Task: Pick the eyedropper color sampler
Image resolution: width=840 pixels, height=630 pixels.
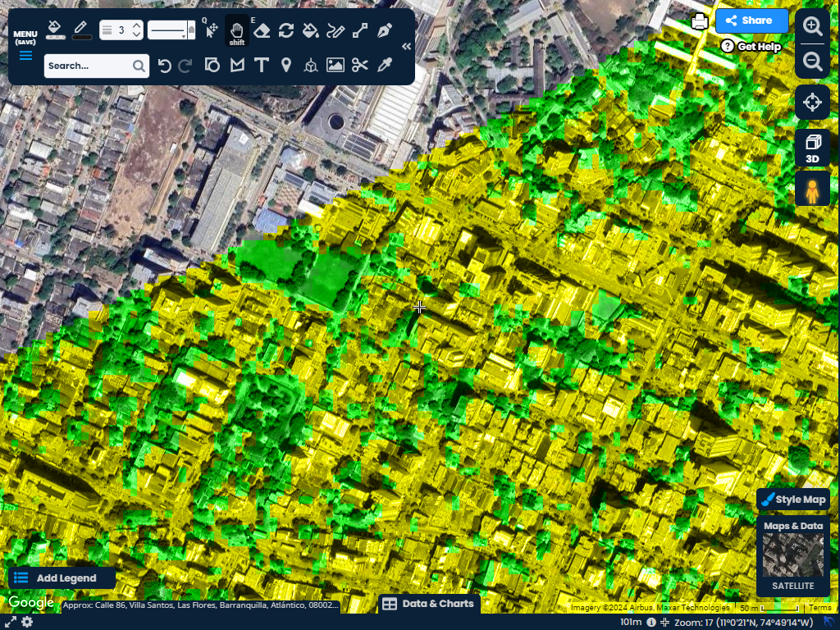Action: coord(384,66)
